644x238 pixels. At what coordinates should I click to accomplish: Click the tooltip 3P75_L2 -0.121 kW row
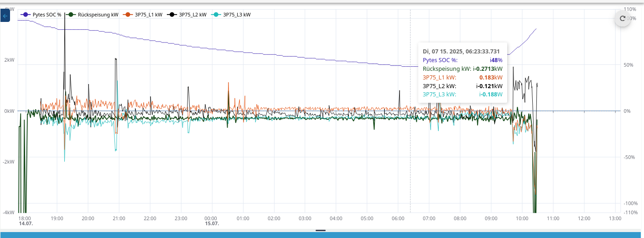(x=462, y=86)
